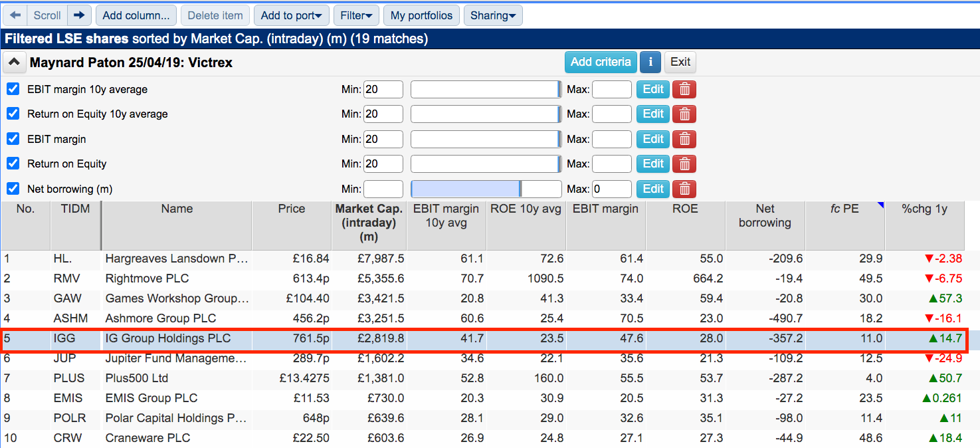
Task: Click the Return on Equity 10y average slider
Action: [x=486, y=114]
